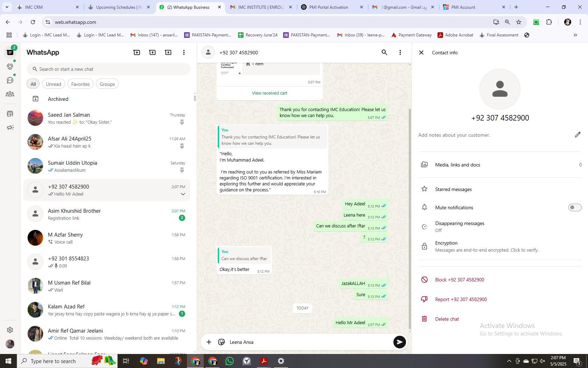
Task: Click the contact avatar in chat header
Action: [208, 53]
